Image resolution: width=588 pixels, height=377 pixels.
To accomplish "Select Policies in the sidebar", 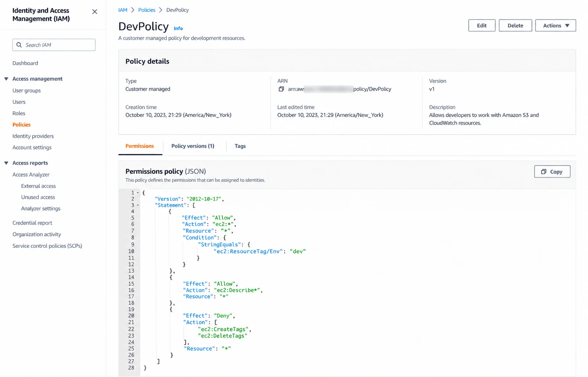I will [21, 125].
